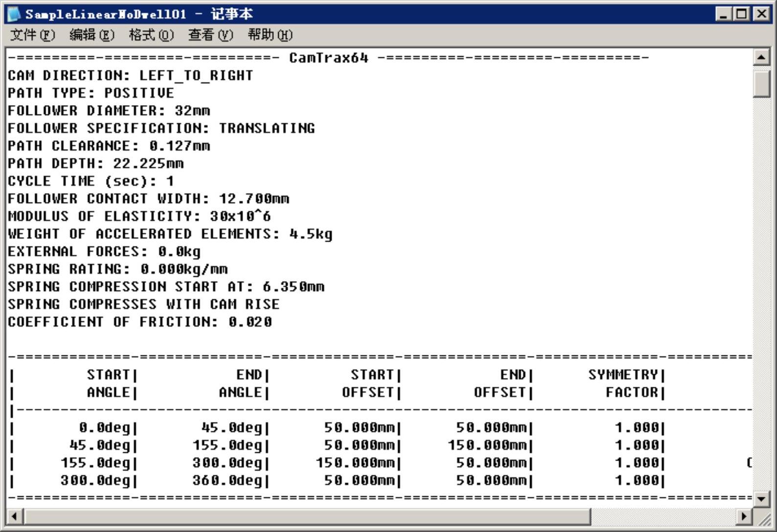The image size is (777, 532).
Task: Click the PATH DEPTH value 22.225mm
Action: (148, 163)
